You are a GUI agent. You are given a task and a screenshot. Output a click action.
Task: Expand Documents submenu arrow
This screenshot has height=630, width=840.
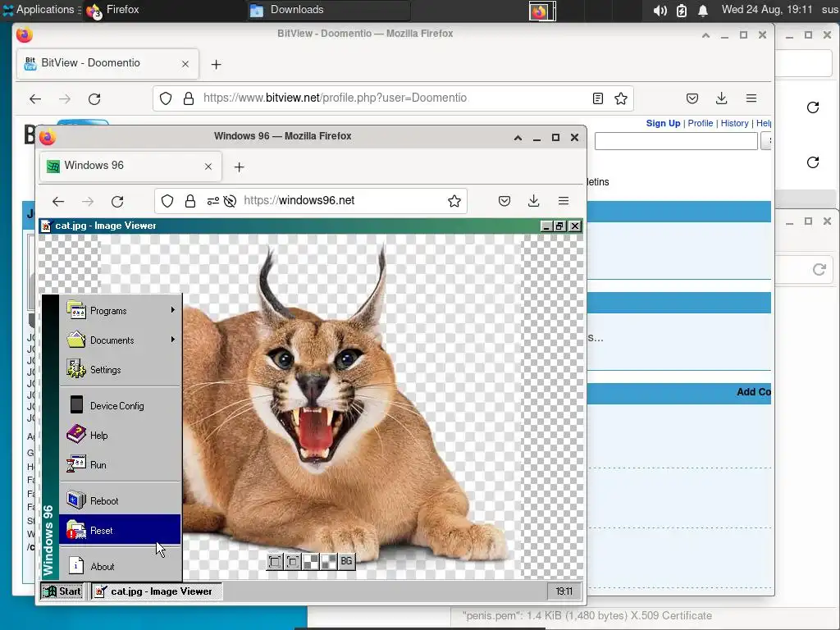(173, 339)
